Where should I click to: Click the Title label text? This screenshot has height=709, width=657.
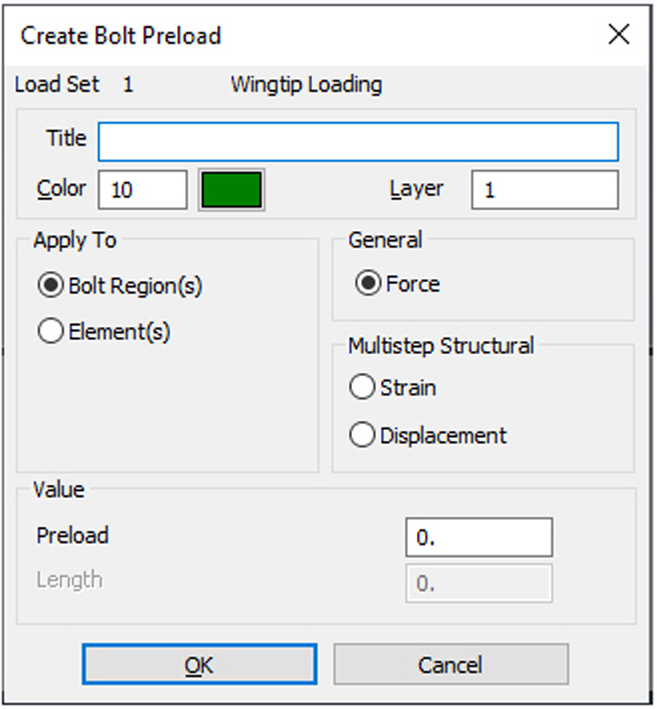[67, 139]
